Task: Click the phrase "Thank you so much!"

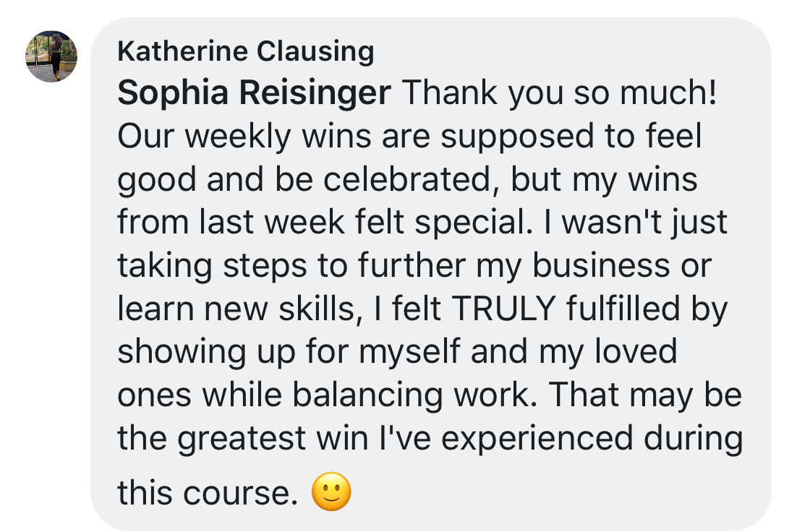Action: point(559,94)
